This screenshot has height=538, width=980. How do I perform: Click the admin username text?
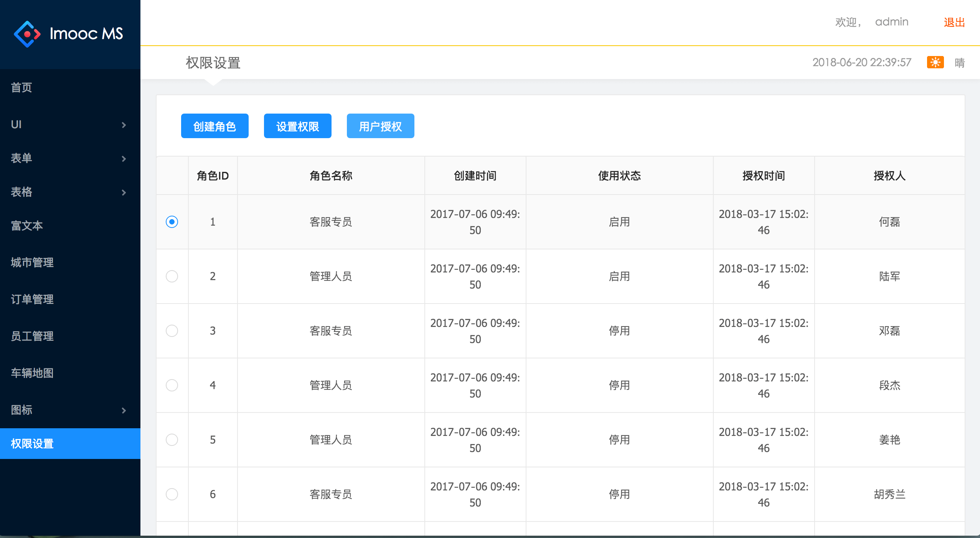892,22
